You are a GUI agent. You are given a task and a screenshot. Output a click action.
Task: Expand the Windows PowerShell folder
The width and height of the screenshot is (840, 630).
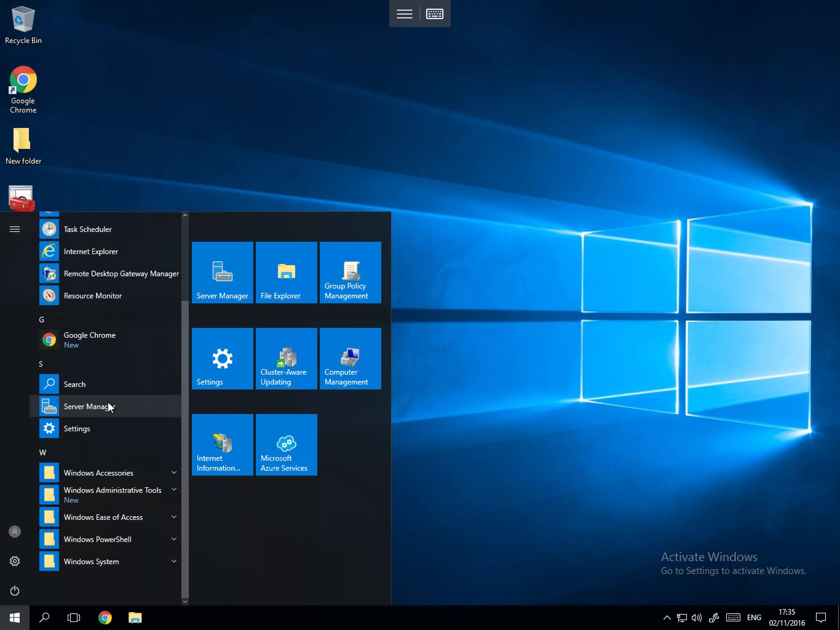(97, 539)
